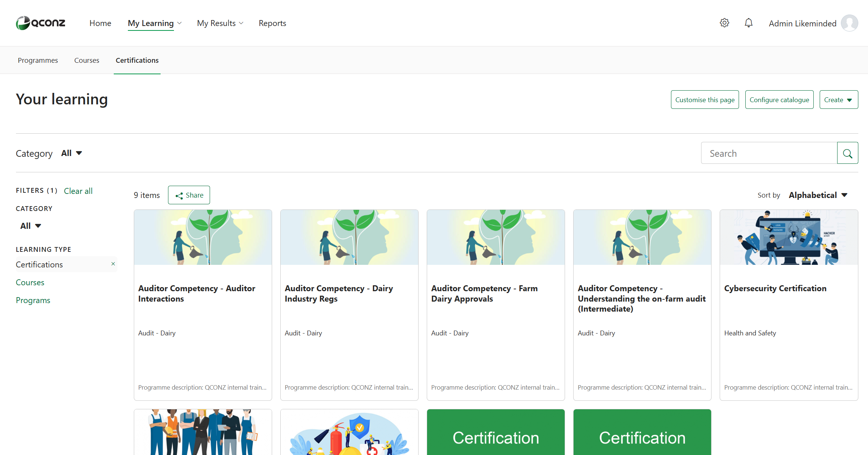Click Auditor Competency - Auditor Interactions title
The width and height of the screenshot is (868, 455).
pos(197,293)
